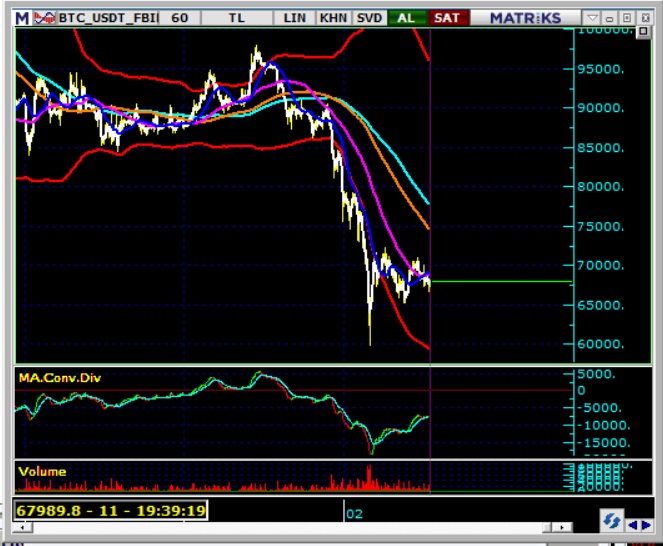Image resolution: width=663 pixels, height=546 pixels.
Task: Toggle the KHN option
Action: click(332, 18)
